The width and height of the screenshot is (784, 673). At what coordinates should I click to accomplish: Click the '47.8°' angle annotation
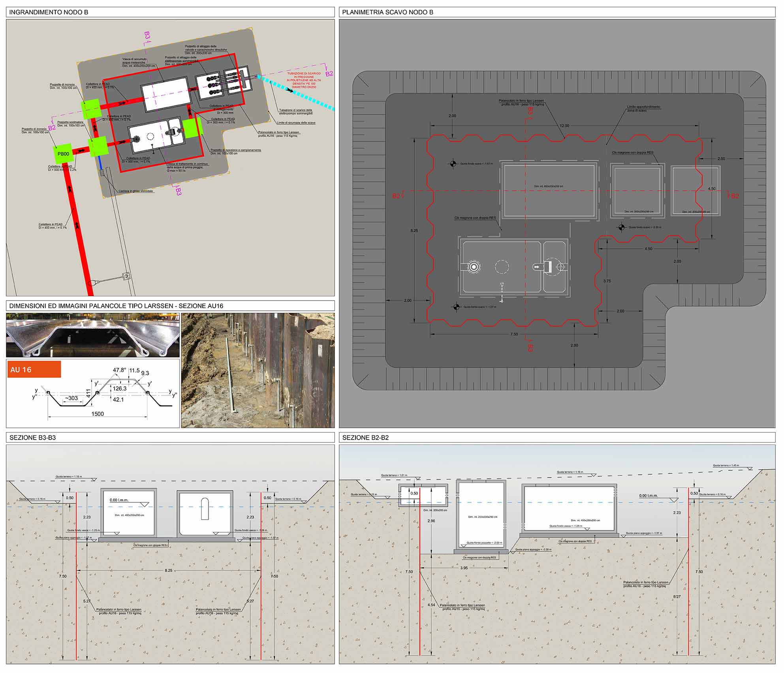tap(119, 370)
